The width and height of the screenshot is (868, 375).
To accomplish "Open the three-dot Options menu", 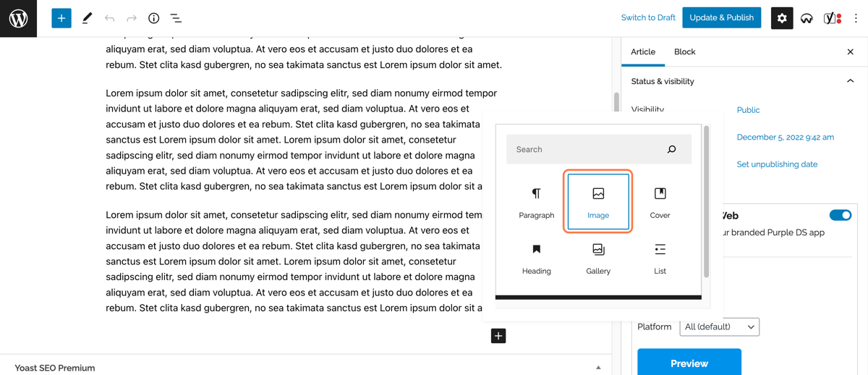I will pyautogui.click(x=856, y=18).
